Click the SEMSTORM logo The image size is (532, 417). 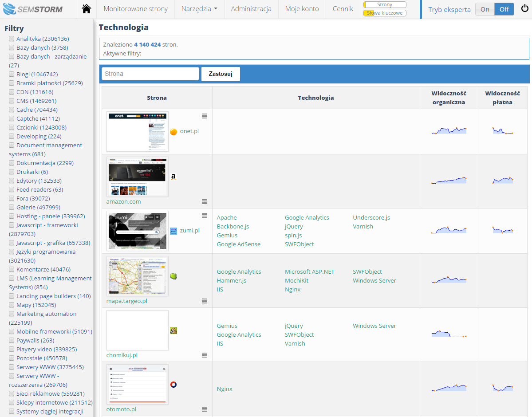[x=33, y=9]
